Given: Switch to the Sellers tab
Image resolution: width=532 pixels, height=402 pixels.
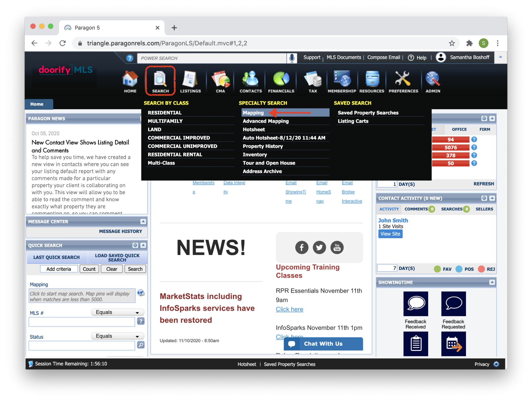Looking at the screenshot, I should (x=484, y=209).
